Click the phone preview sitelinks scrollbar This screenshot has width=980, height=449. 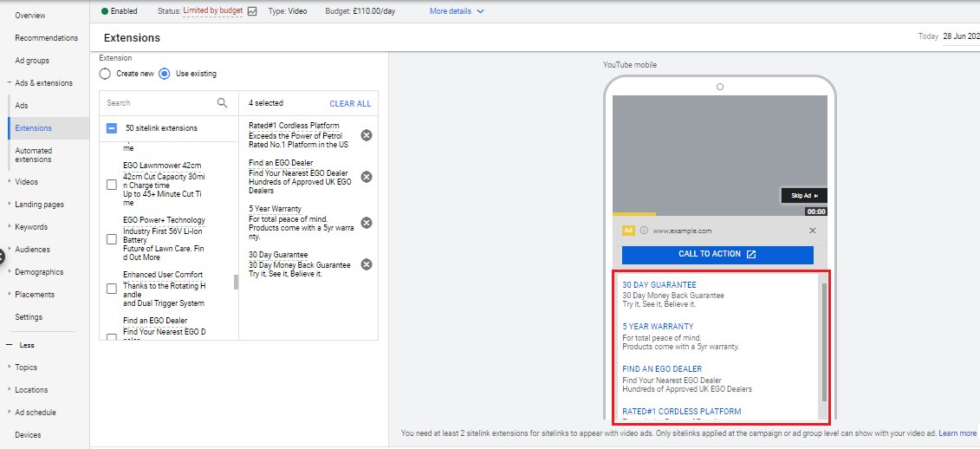pyautogui.click(x=824, y=342)
